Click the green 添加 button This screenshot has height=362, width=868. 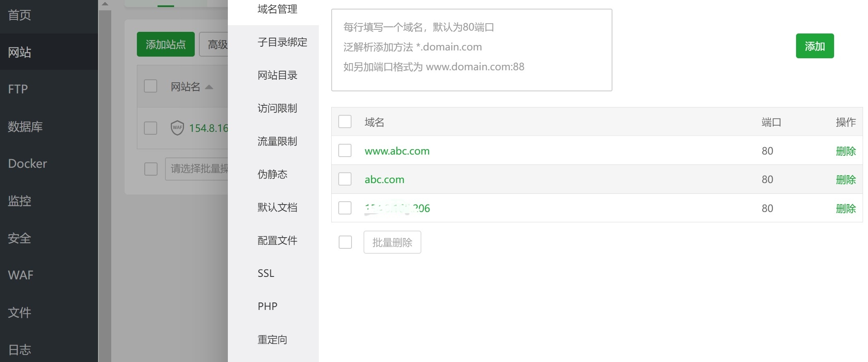coord(815,46)
